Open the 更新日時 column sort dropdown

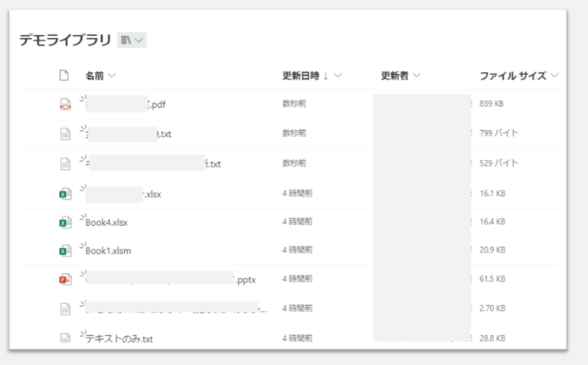pyautogui.click(x=338, y=76)
